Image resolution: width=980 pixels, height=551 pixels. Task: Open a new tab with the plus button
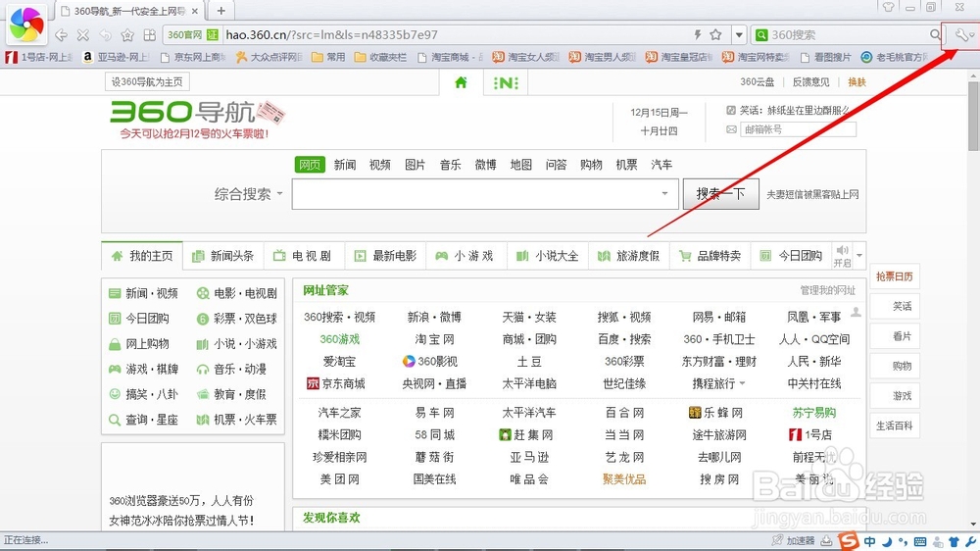[x=220, y=10]
